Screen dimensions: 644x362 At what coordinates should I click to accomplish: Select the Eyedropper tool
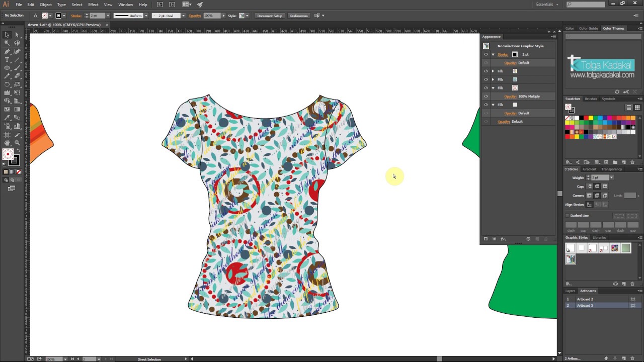(7, 118)
